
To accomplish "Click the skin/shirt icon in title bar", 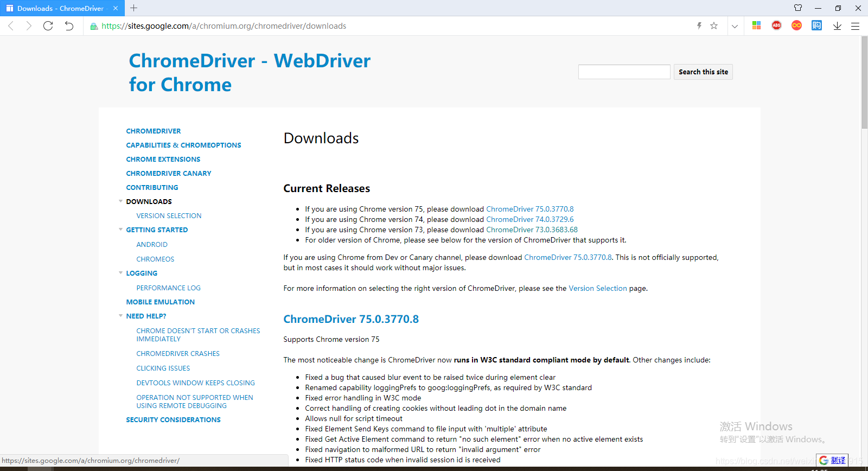I will coord(798,8).
